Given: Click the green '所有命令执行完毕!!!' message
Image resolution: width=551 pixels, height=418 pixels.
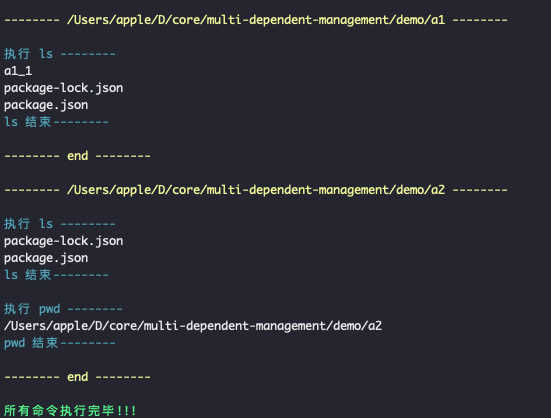Looking at the screenshot, I should coord(70,411).
